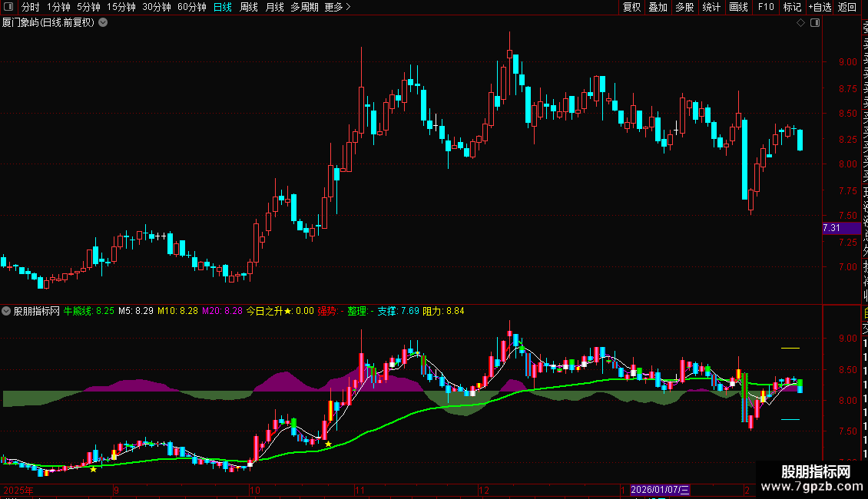Image resolution: width=868 pixels, height=499 pixels.
Task: Open the 复权 adjustment button
Action: (x=631, y=7)
